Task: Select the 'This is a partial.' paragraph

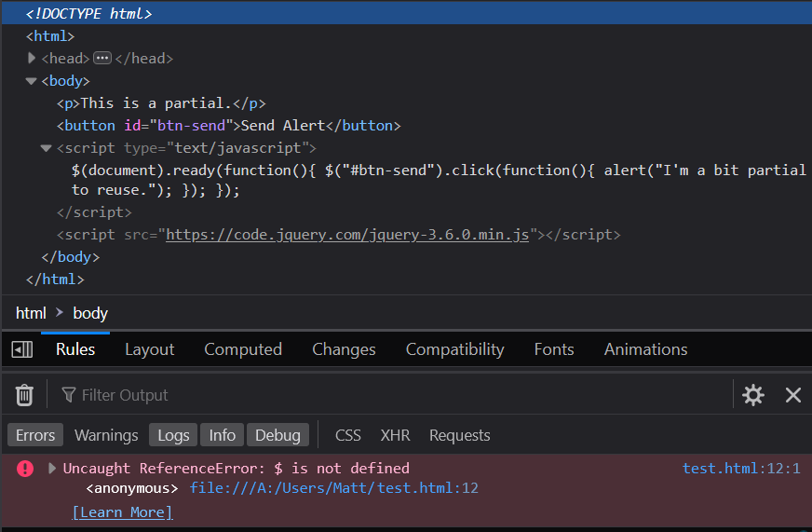Action: coord(161,103)
